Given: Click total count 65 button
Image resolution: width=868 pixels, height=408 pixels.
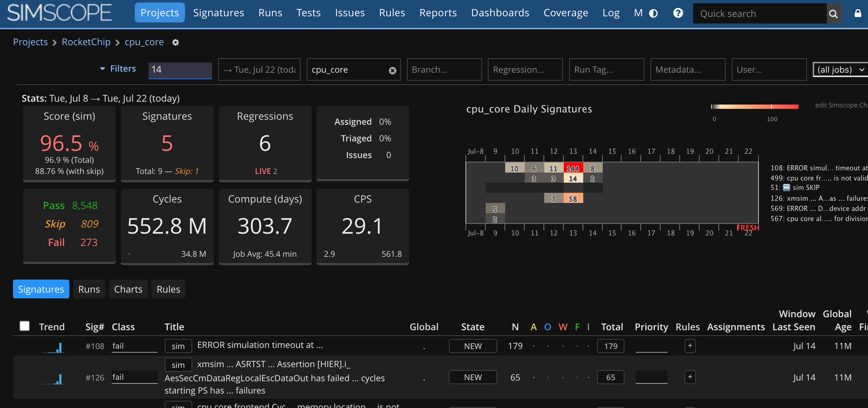Looking at the screenshot, I should [x=611, y=377].
